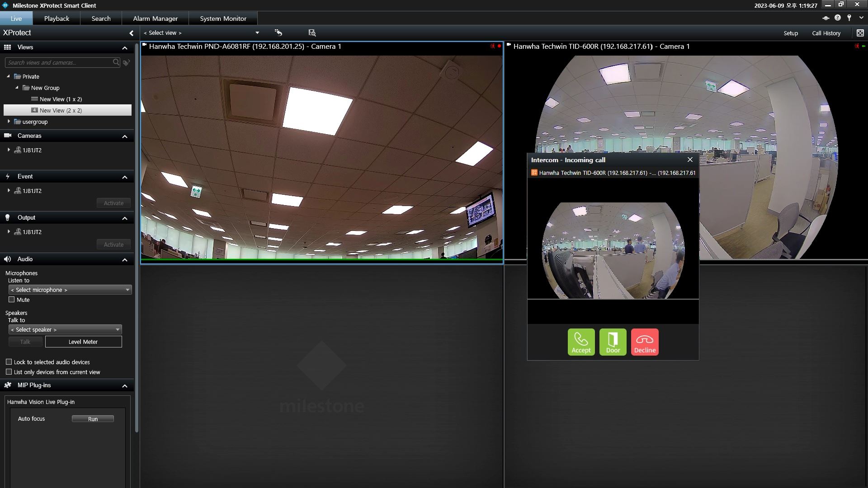Click the camera search toolbar icon
This screenshot has height=488, width=868.
[312, 33]
